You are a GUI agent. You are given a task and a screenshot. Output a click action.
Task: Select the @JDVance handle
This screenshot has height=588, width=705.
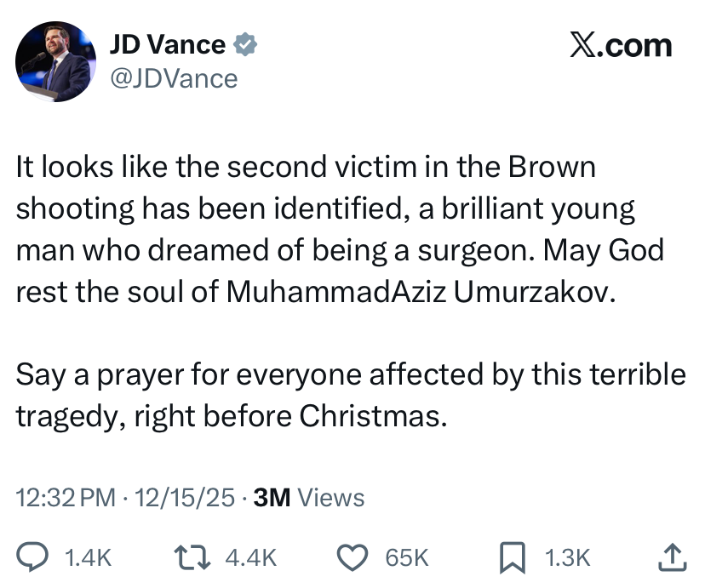[x=172, y=78]
